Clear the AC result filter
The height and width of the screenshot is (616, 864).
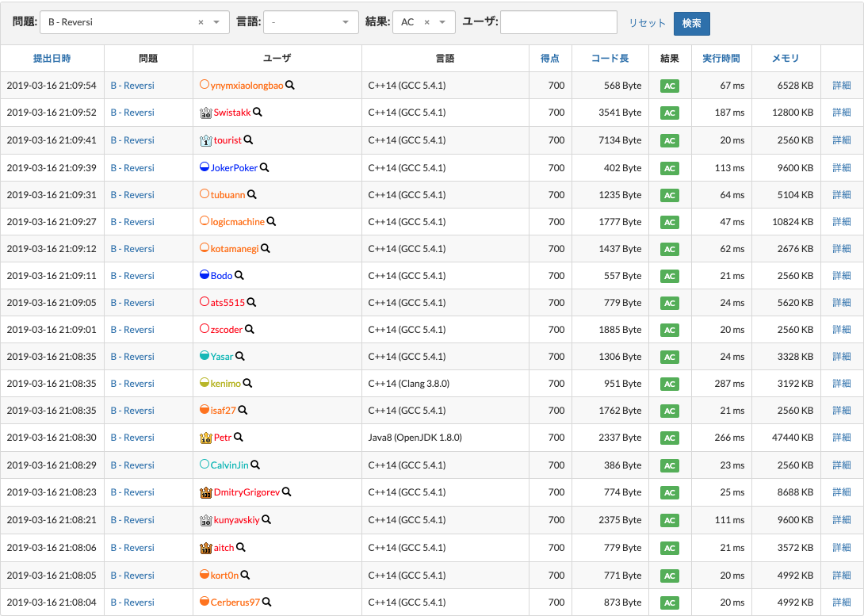tap(426, 22)
